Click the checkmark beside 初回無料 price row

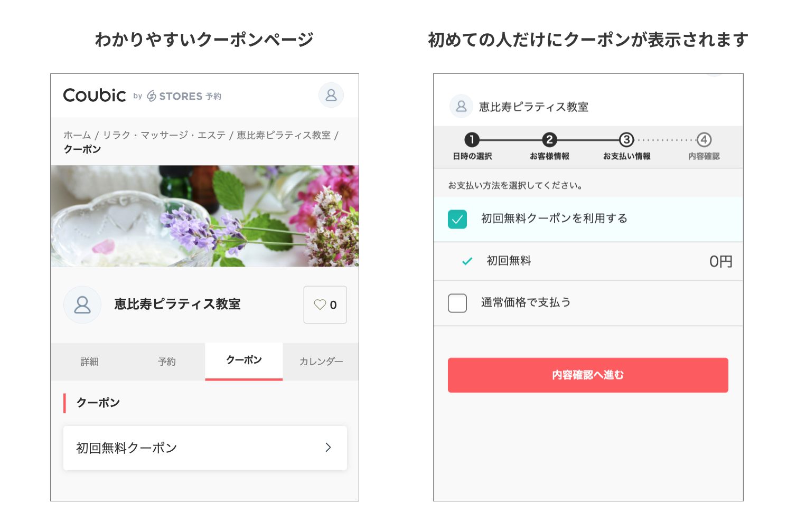tap(466, 261)
